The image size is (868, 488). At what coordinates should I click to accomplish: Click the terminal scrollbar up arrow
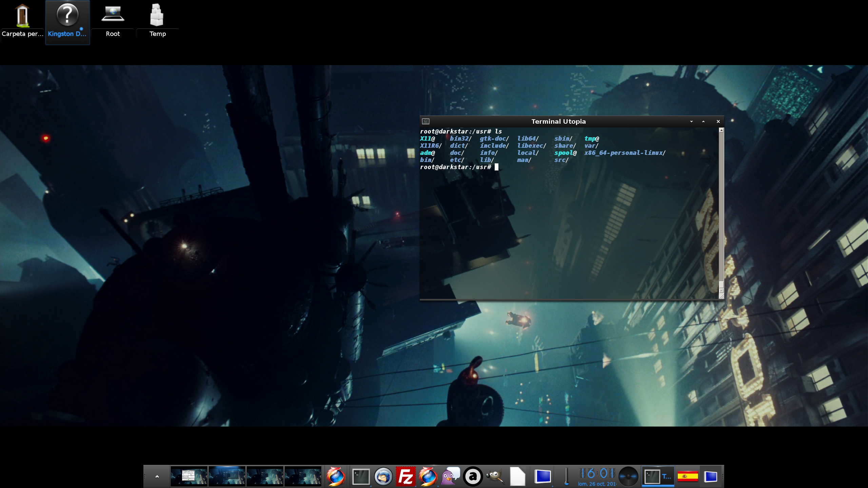pyautogui.click(x=721, y=130)
